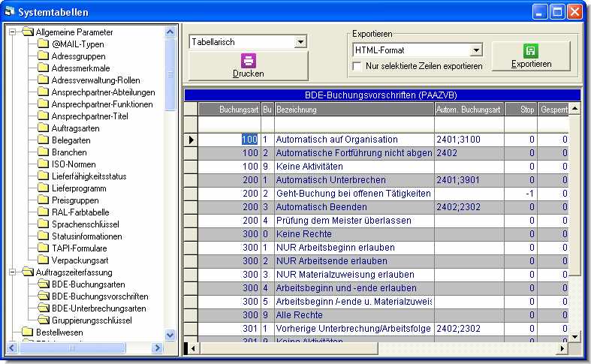Click the filter field under Bezeichnung
591x364 pixels.
353,124
